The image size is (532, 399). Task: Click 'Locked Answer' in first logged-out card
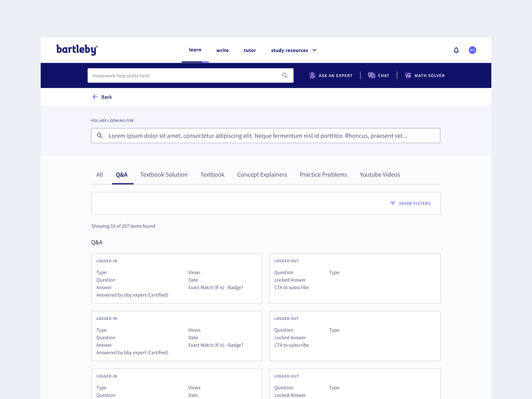click(290, 280)
